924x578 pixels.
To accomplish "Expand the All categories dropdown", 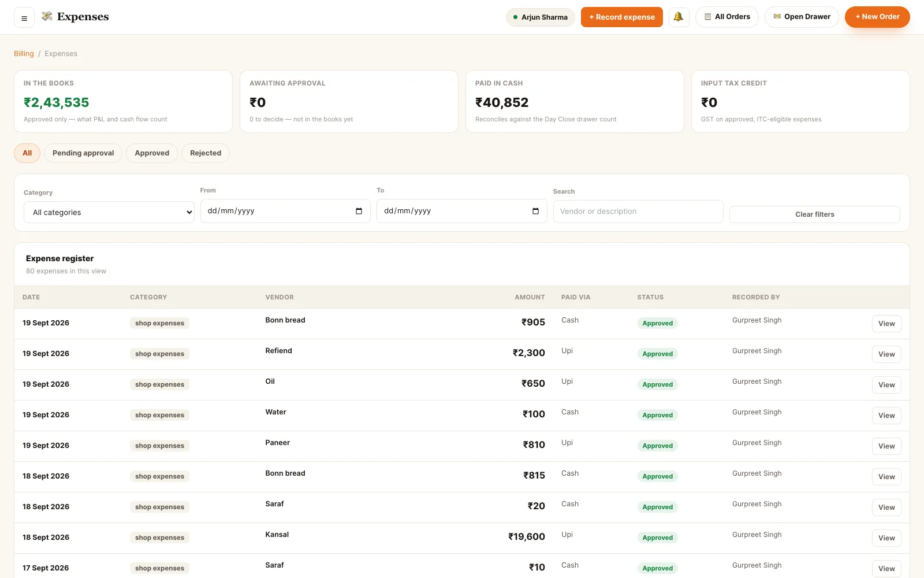I will (109, 212).
